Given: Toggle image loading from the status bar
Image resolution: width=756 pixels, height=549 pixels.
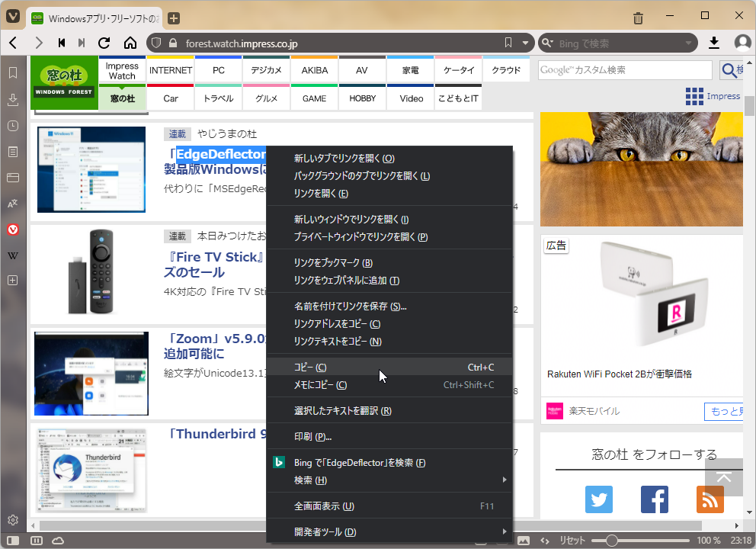Looking at the screenshot, I should click(524, 540).
